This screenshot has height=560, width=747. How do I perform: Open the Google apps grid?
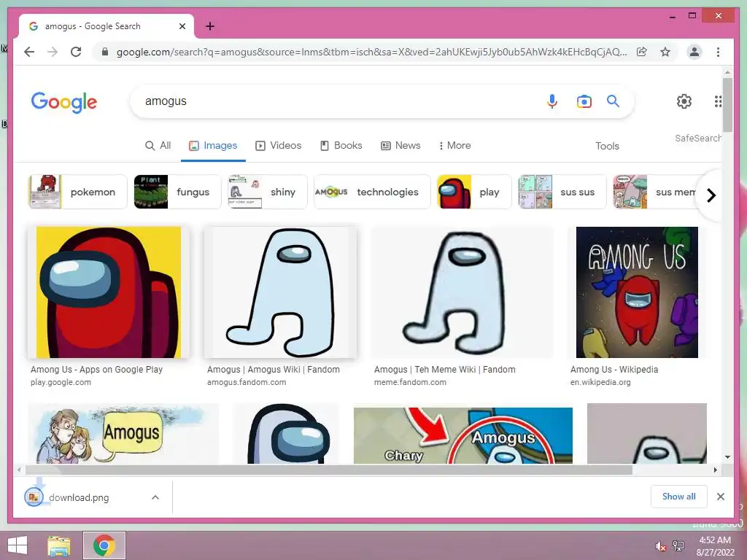(x=718, y=101)
